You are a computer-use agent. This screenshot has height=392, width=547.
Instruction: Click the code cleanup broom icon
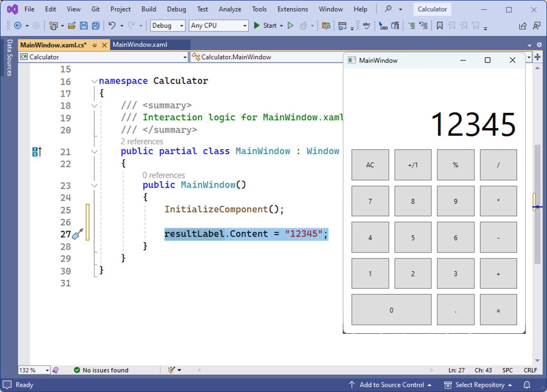tap(171, 370)
